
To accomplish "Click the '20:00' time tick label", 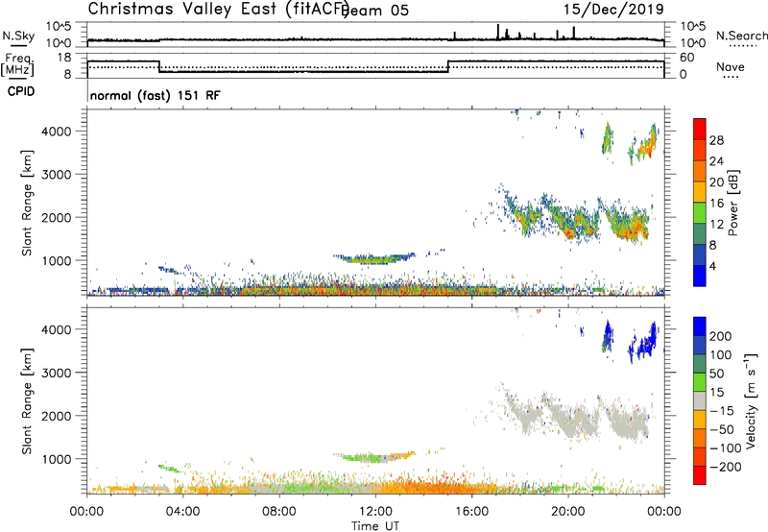I will pos(568,512).
